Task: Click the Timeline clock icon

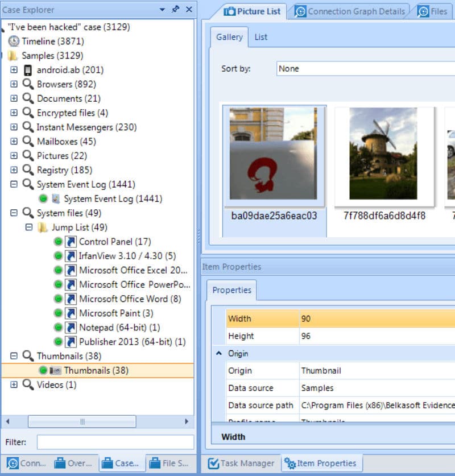Action: point(13,42)
